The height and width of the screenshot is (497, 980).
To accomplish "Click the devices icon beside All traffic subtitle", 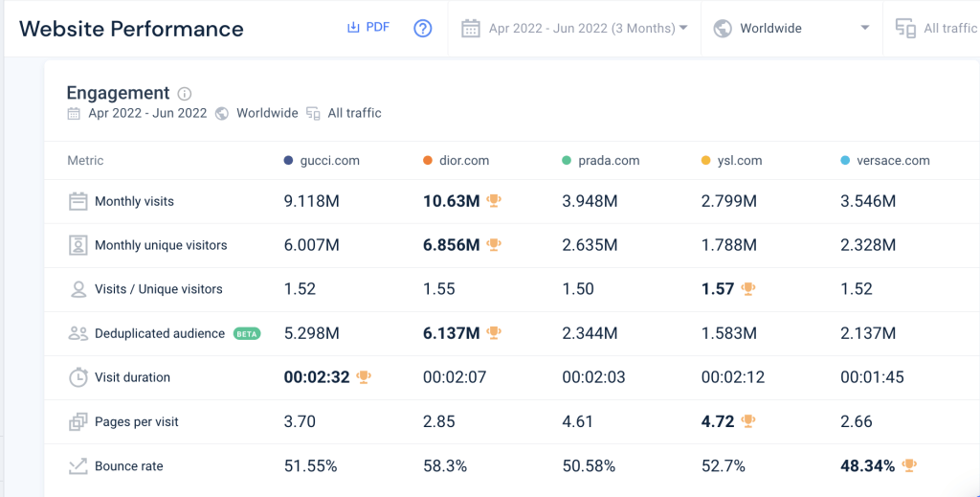I will click(x=313, y=113).
